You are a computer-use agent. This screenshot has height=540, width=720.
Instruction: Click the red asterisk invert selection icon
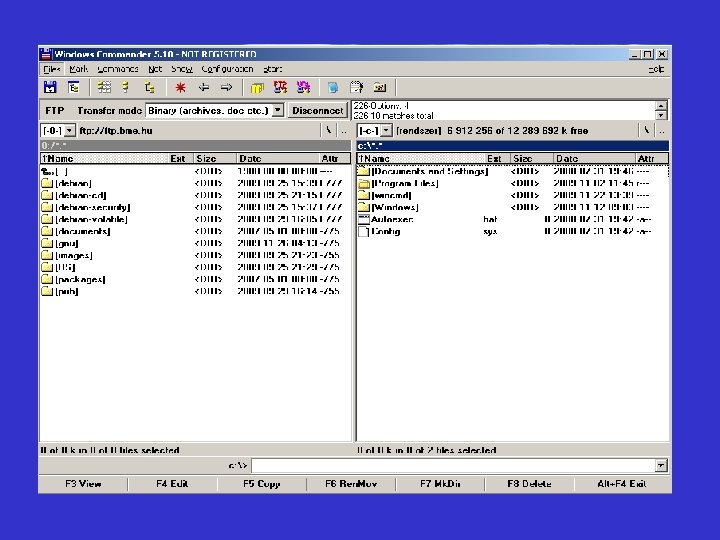[180, 87]
